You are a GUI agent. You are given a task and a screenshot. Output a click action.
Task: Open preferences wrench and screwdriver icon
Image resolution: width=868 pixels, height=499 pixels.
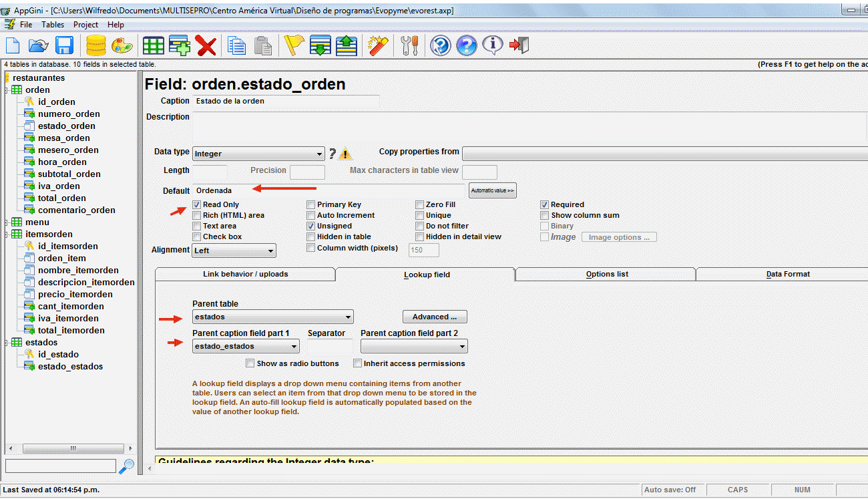410,45
